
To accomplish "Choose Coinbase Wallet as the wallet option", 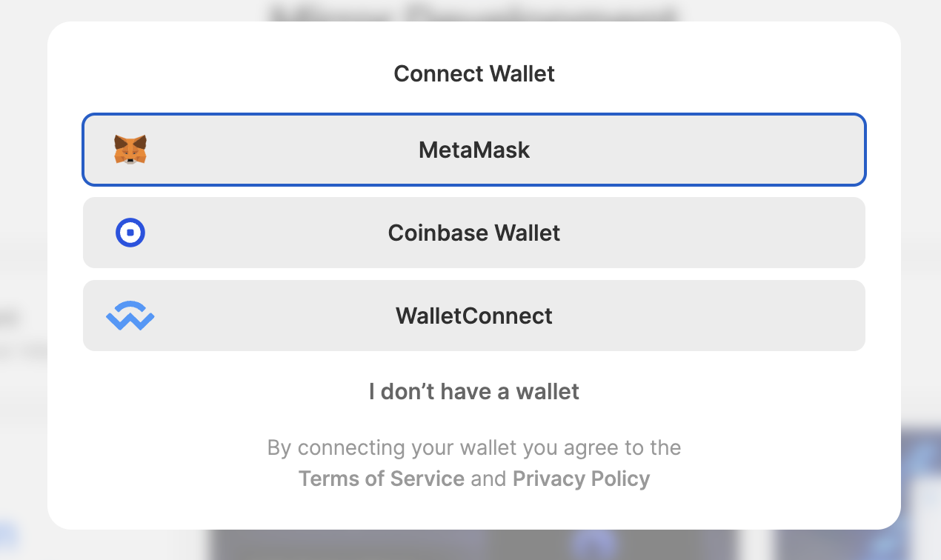I will [474, 233].
